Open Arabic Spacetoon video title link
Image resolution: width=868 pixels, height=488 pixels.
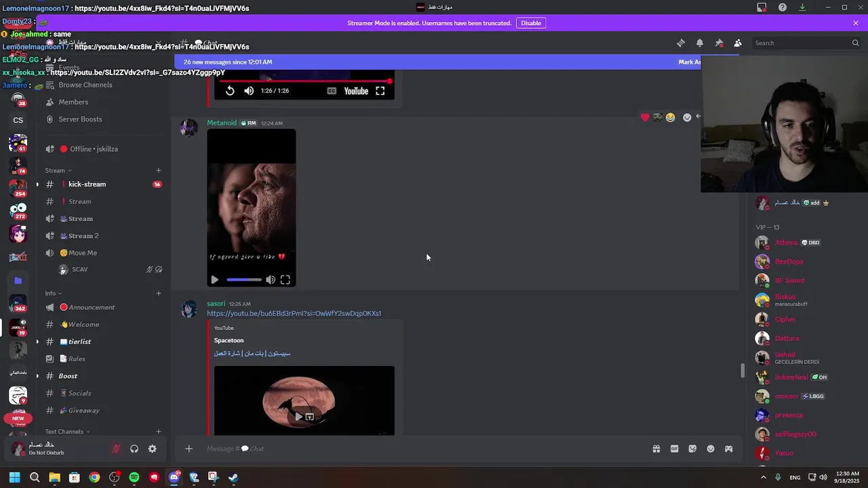252,353
